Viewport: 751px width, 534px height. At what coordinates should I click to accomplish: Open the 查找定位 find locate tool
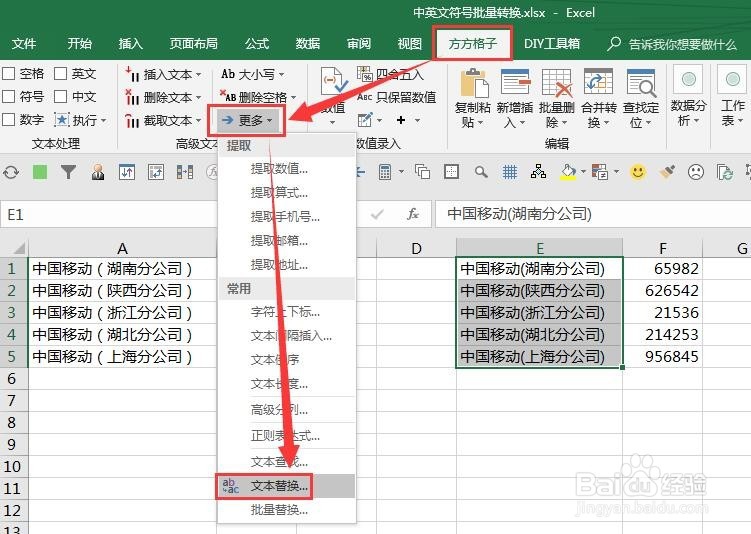(641, 98)
